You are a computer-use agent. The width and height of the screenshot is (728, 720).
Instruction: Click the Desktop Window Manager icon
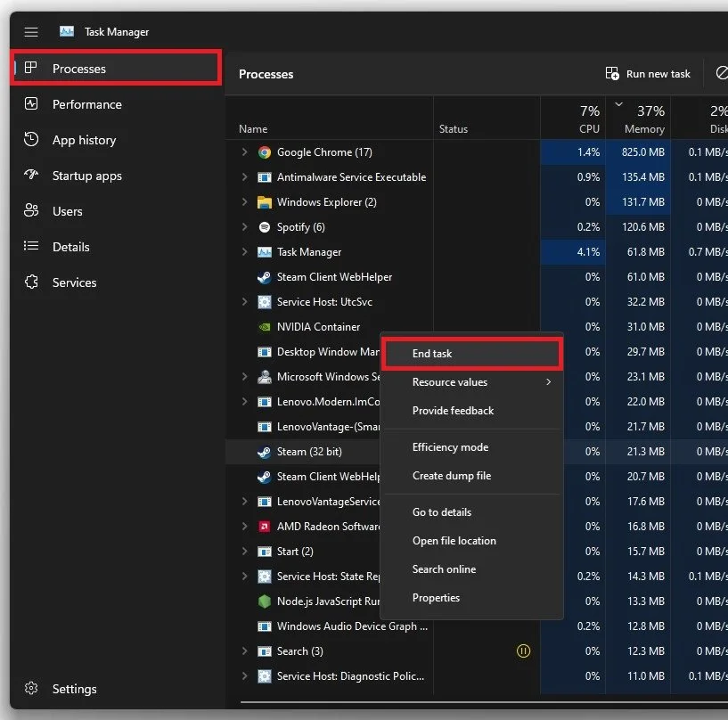[265, 352]
